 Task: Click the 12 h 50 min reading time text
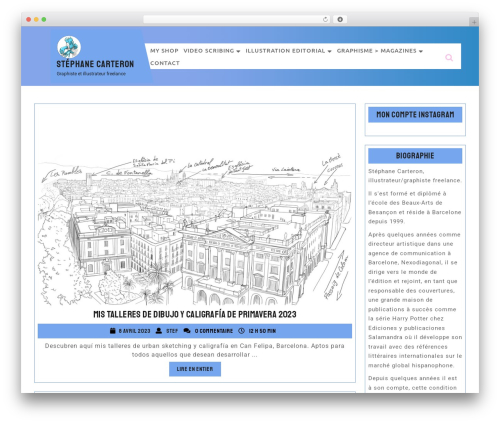click(262, 331)
